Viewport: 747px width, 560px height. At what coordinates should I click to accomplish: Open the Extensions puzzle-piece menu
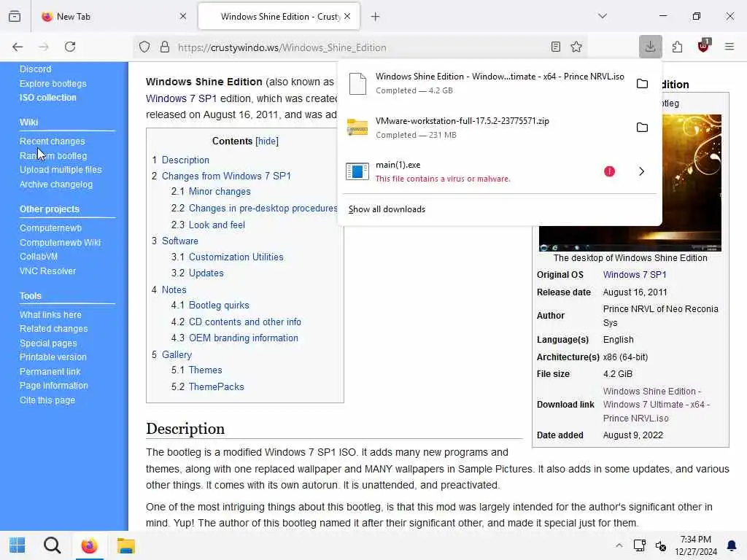tap(677, 47)
